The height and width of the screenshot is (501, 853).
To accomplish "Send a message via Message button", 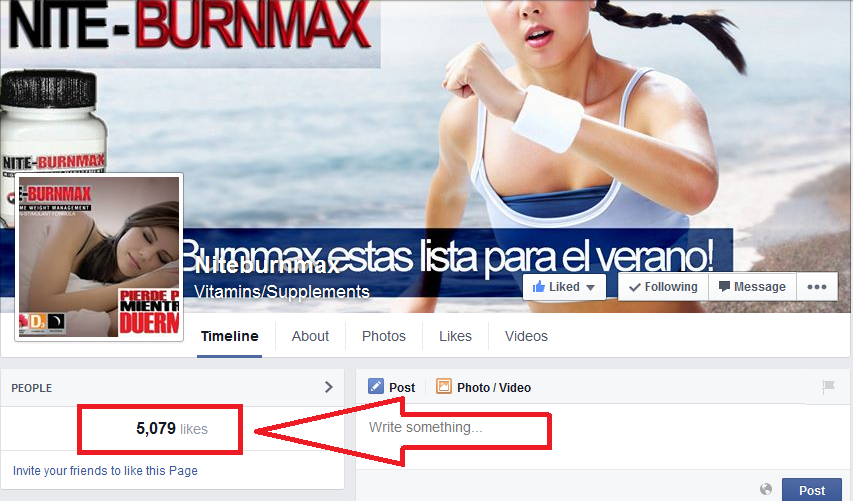I will 752,287.
